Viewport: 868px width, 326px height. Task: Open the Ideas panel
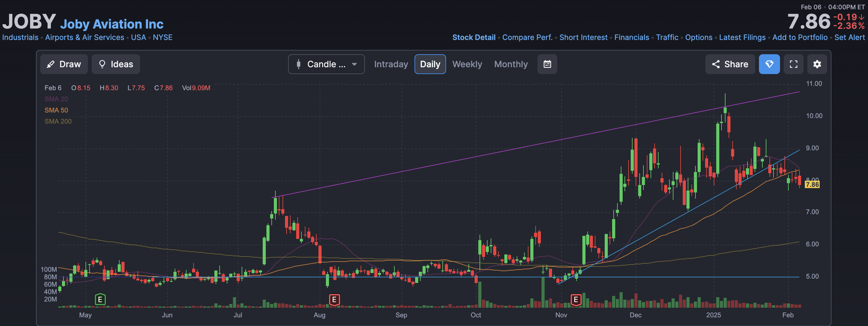116,64
